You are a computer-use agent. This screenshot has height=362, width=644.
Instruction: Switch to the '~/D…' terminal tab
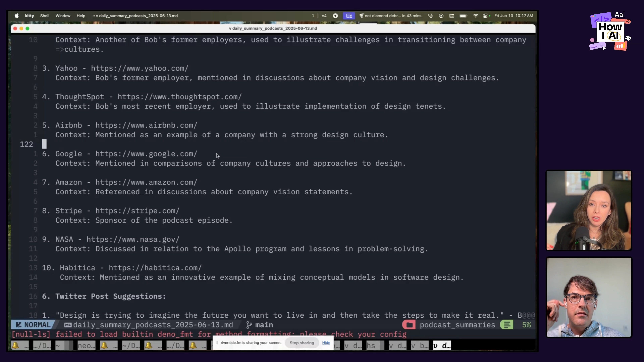tap(131, 346)
